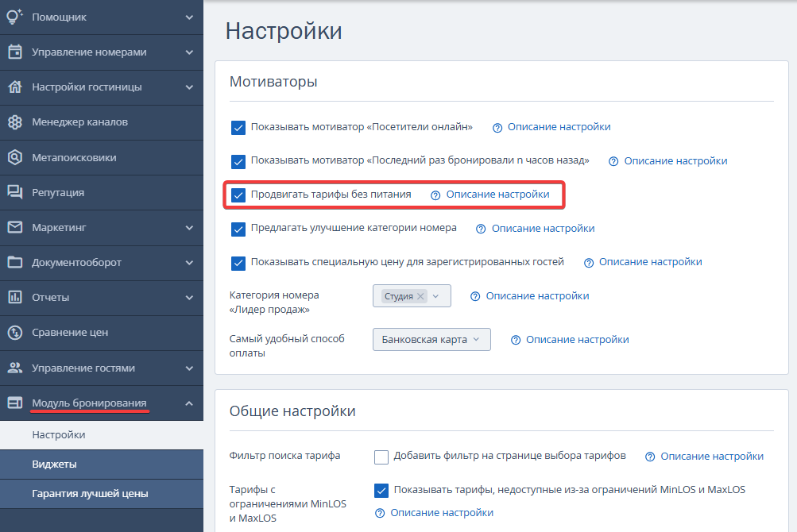Click the question-mark icon beside Продвигать тарифы без питания

(435, 195)
